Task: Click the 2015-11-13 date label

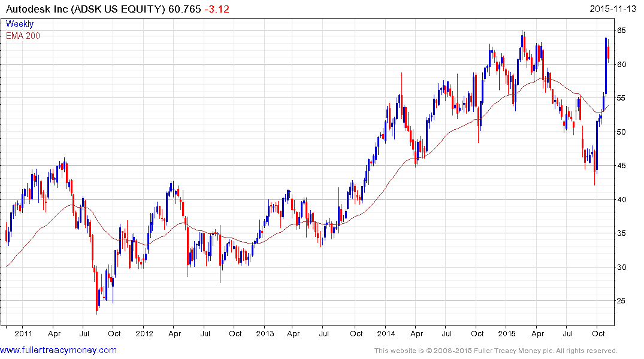Action: coord(613,8)
